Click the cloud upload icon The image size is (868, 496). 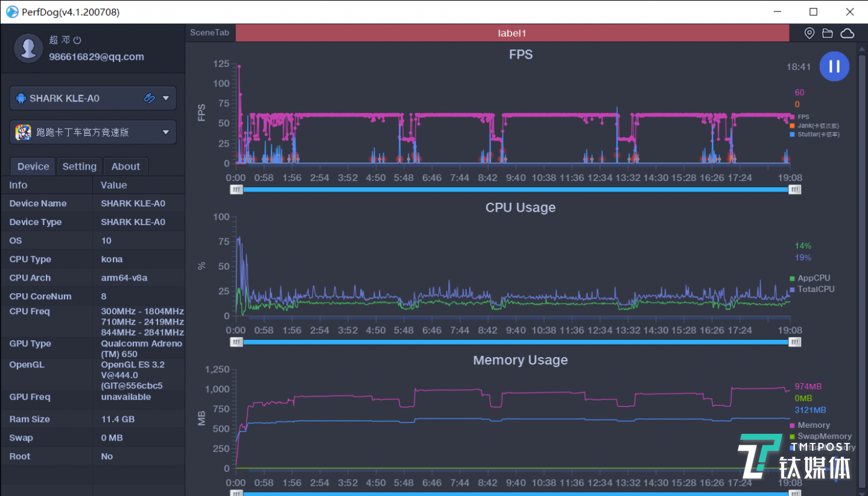(847, 33)
